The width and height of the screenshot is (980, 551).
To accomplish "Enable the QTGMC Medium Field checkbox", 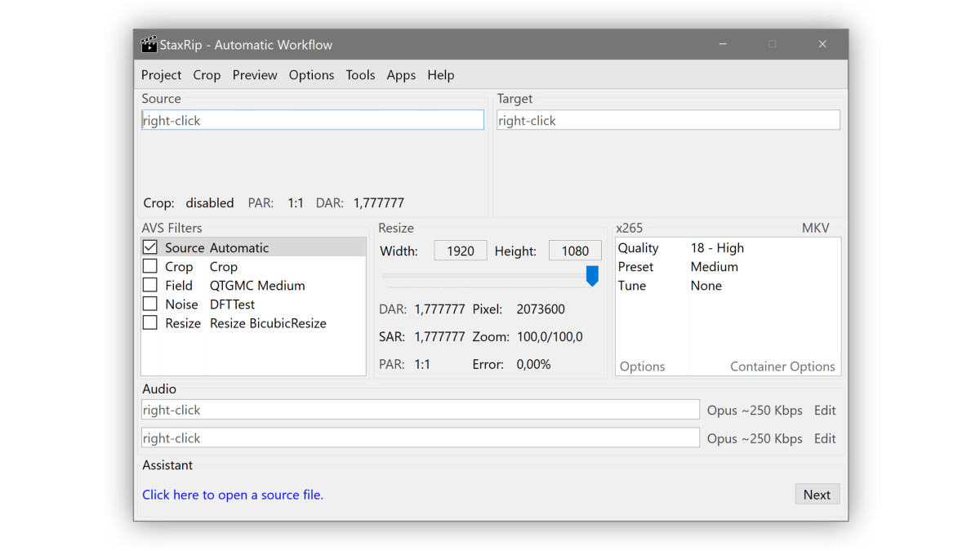I will click(x=150, y=285).
